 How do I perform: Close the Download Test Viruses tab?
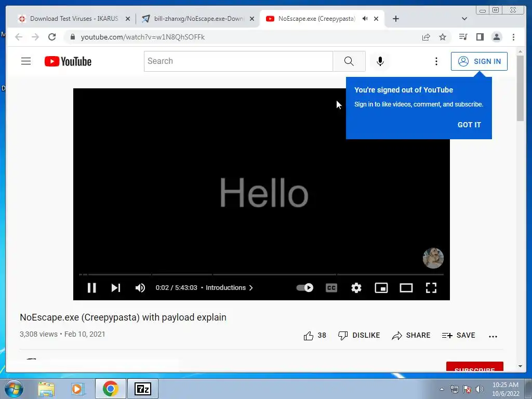coord(128,19)
